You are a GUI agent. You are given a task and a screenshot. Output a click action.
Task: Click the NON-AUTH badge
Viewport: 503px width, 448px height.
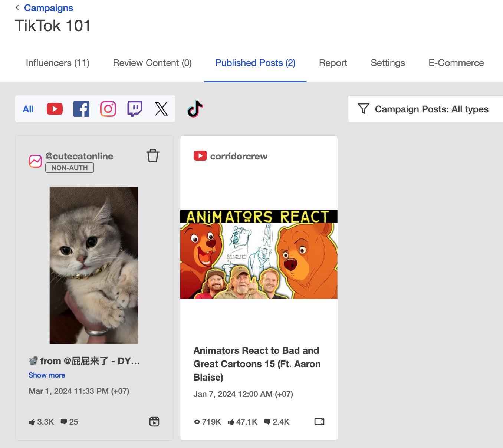click(x=70, y=168)
